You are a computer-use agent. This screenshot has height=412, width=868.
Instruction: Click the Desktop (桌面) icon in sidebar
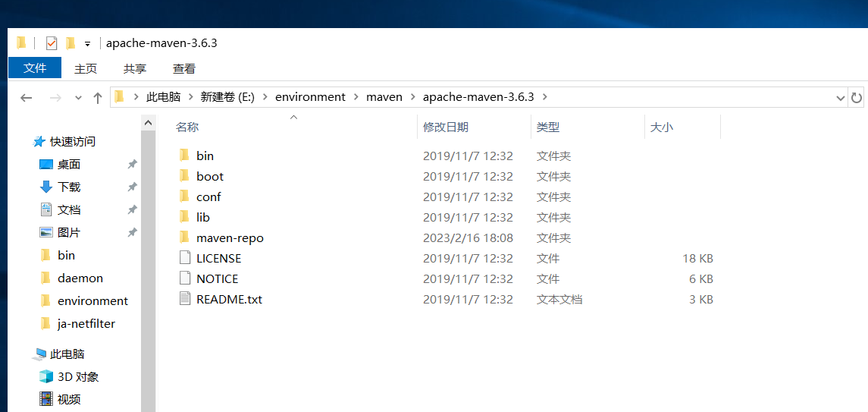46,165
